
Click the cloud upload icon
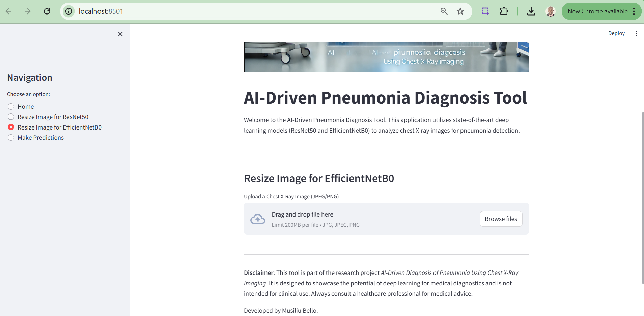click(258, 219)
